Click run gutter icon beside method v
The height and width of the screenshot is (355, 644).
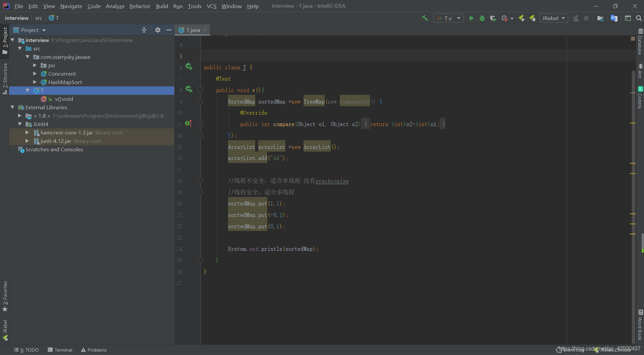[x=189, y=89]
